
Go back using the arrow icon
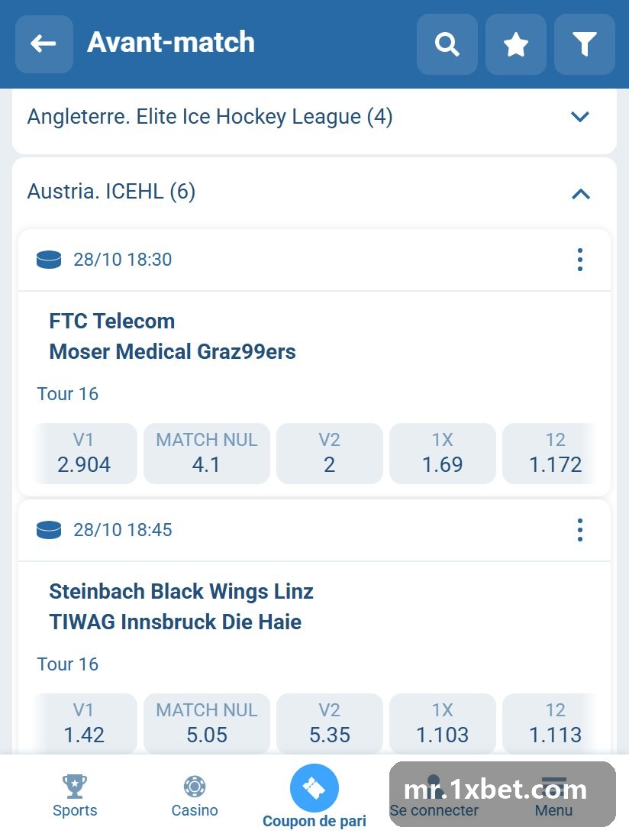(x=44, y=44)
